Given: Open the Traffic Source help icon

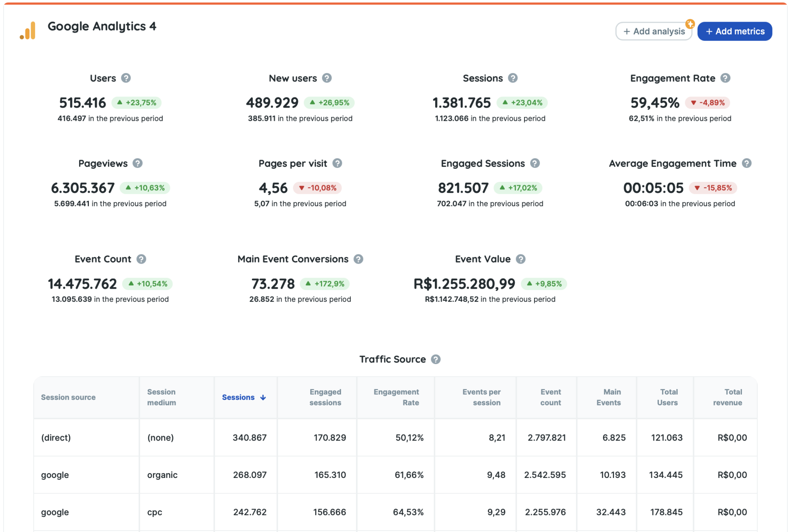Looking at the screenshot, I should coord(436,359).
